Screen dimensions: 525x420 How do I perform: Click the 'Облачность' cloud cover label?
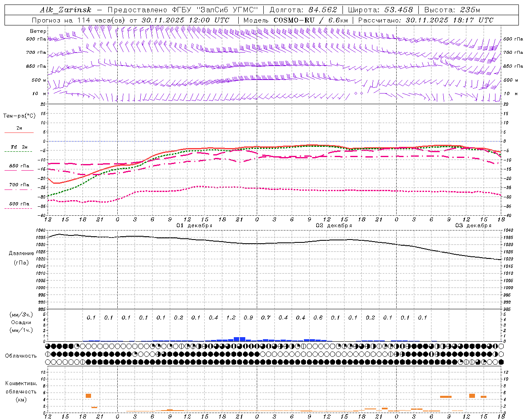(x=21, y=356)
